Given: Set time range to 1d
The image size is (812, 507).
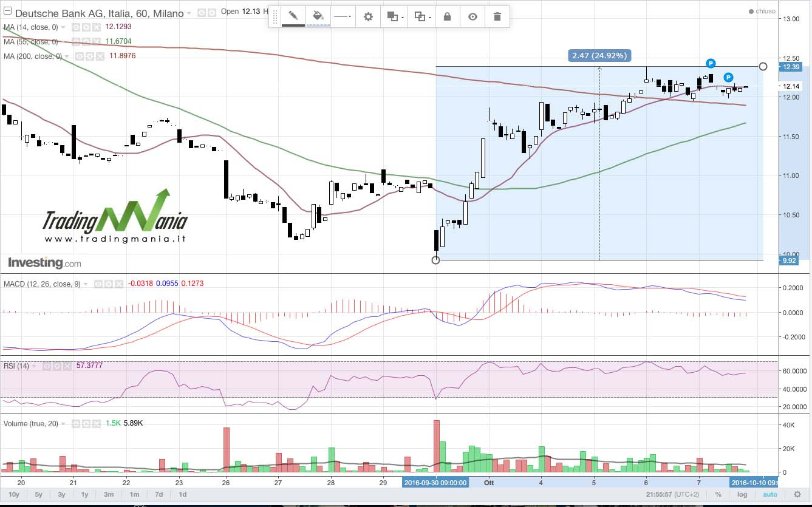Looking at the screenshot, I should (x=182, y=494).
